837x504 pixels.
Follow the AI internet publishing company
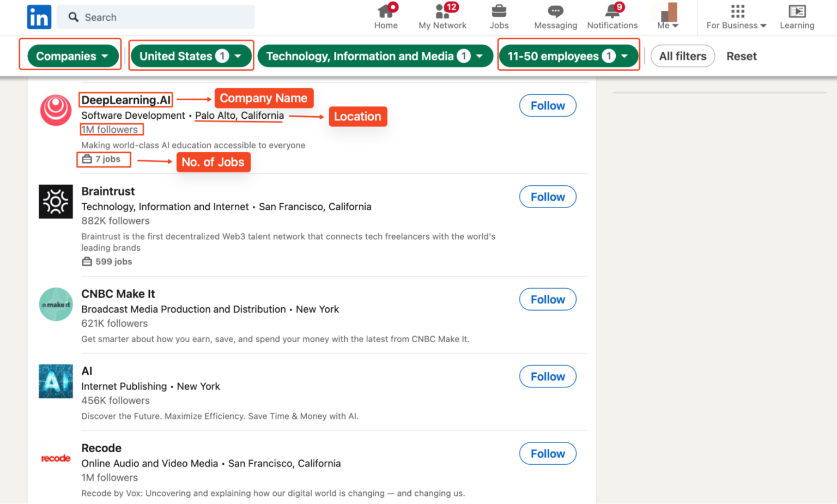(x=548, y=377)
